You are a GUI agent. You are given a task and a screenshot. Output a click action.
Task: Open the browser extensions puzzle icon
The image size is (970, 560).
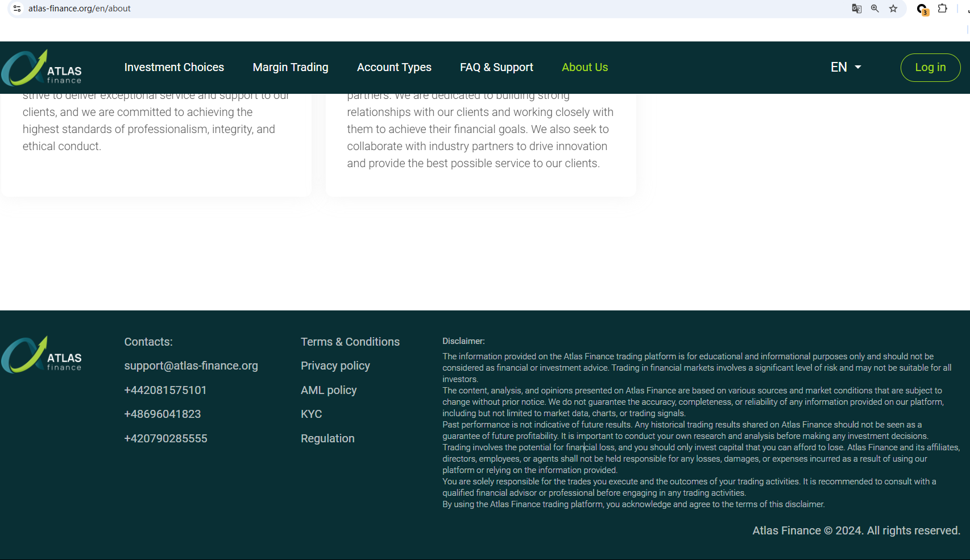pyautogui.click(x=942, y=9)
